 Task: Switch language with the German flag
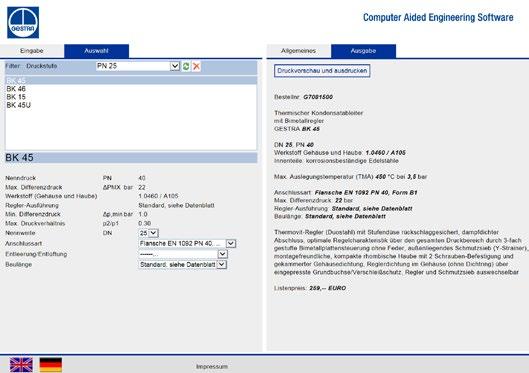coord(51,365)
